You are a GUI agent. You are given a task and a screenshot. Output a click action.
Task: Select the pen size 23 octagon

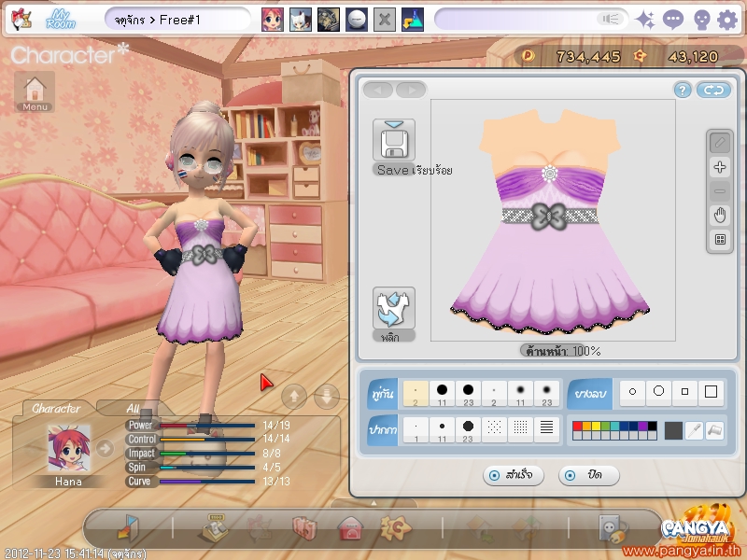coord(468,430)
